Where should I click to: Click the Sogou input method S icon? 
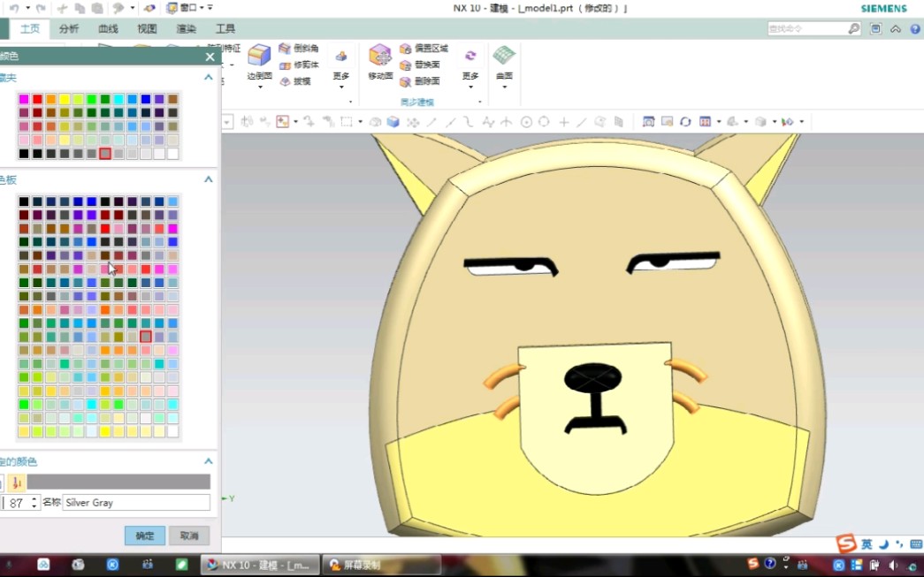click(846, 543)
